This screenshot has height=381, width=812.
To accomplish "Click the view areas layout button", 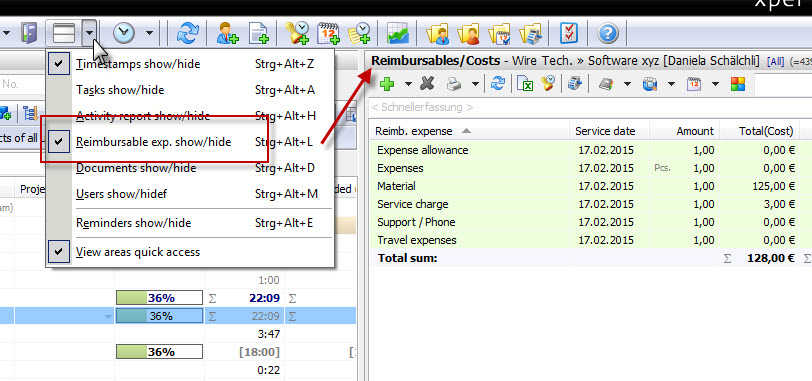I will [65, 34].
